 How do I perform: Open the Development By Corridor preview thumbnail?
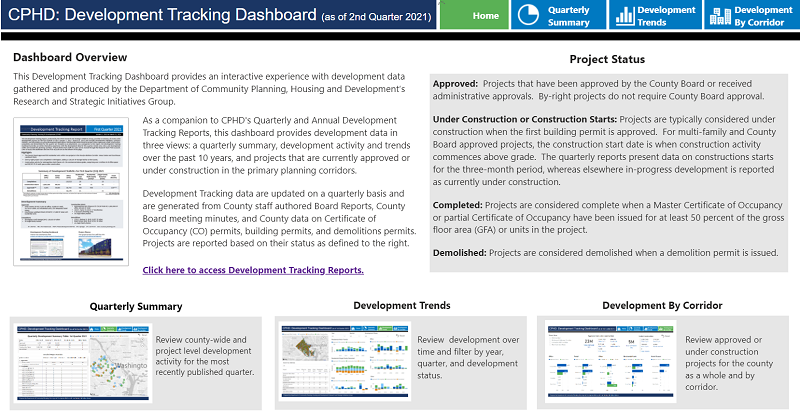(x=611, y=361)
